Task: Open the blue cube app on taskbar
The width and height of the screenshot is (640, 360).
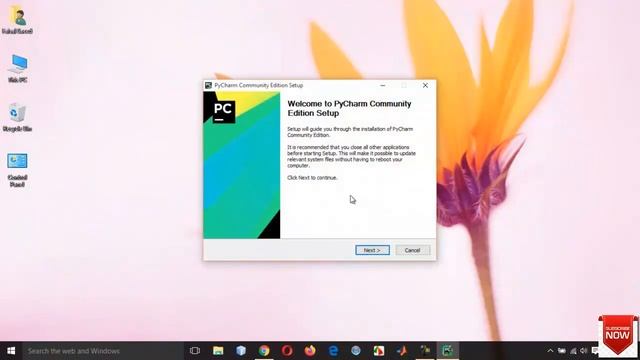Action: coord(241,351)
